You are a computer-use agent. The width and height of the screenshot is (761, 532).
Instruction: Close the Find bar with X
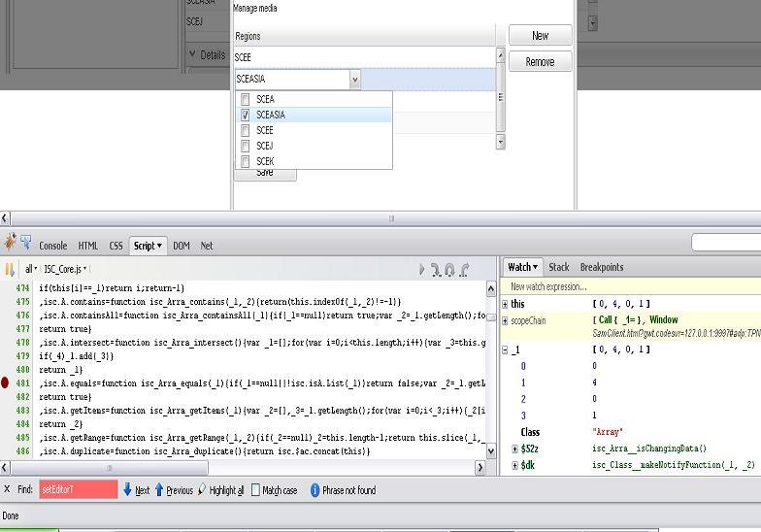click(8, 490)
